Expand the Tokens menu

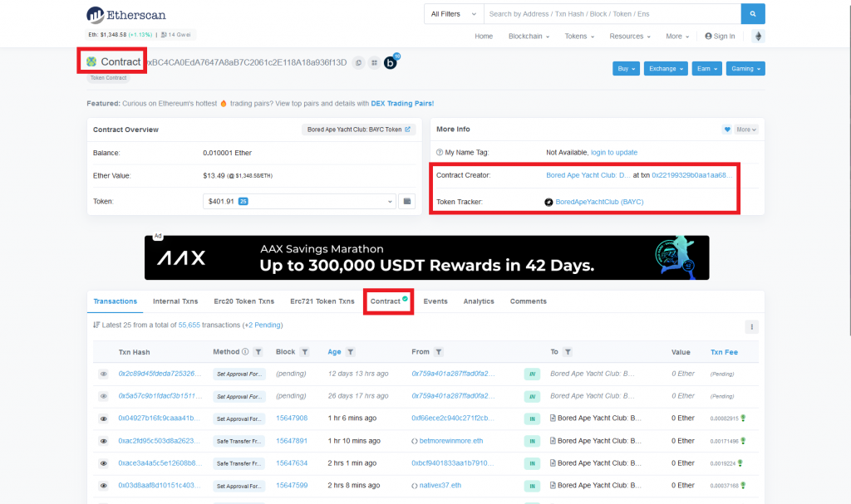click(579, 37)
